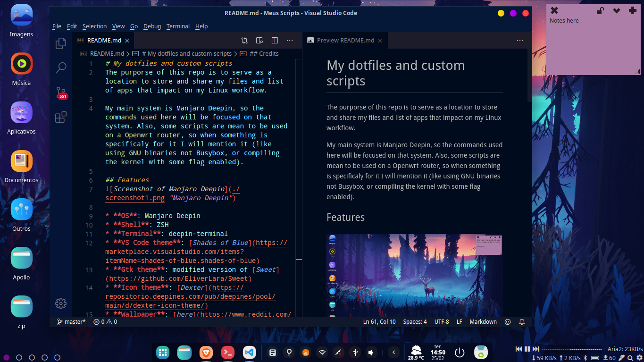Image resolution: width=644 pixels, height=362 pixels.
Task: Click the media widget playback progress bar
Action: click(x=572, y=349)
